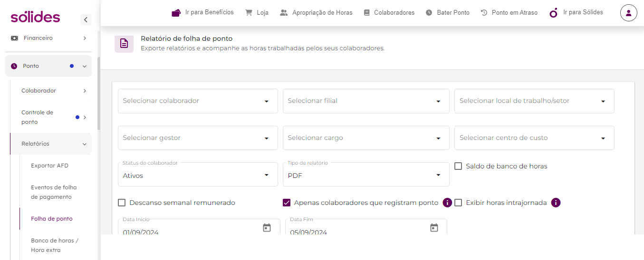Expand the Financeiro sidebar section
Screen dimensions: 644x260
(x=48, y=38)
